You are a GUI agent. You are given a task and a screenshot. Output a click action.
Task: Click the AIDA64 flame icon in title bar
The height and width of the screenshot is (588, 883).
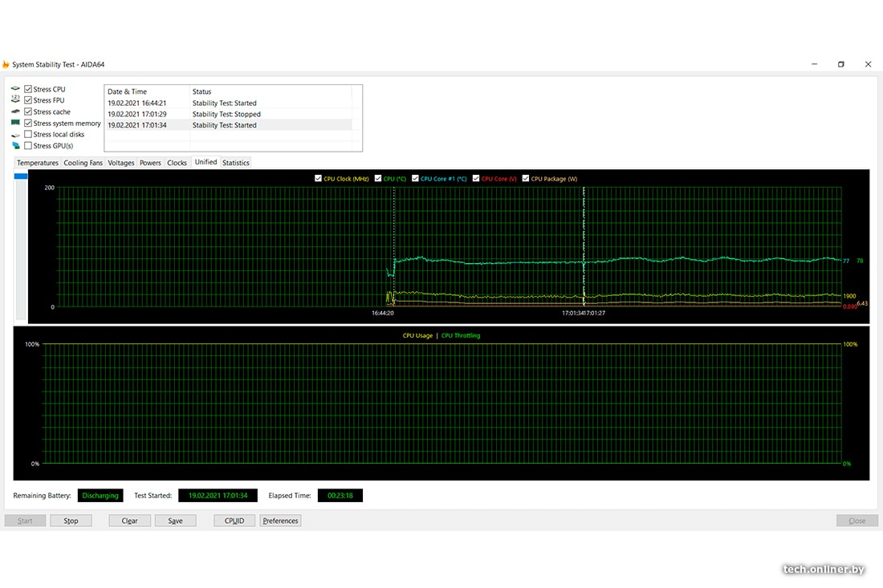pyautogui.click(x=6, y=64)
